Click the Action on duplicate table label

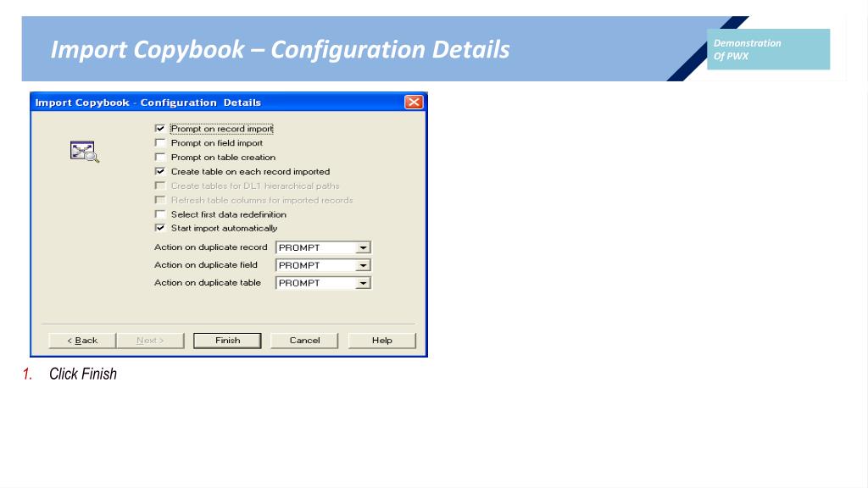click(207, 283)
